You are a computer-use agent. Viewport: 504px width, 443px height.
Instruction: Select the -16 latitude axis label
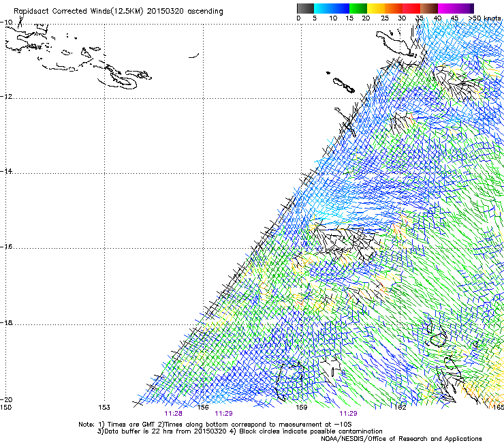[x=6, y=247]
